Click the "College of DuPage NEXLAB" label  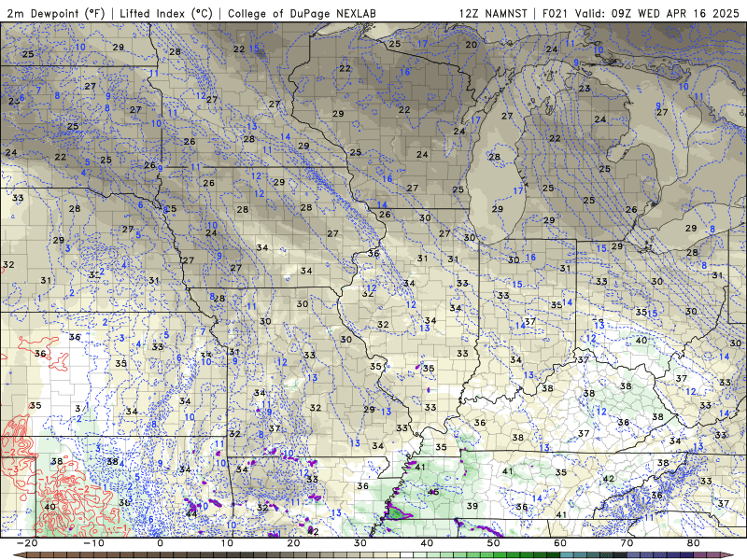[x=302, y=13]
